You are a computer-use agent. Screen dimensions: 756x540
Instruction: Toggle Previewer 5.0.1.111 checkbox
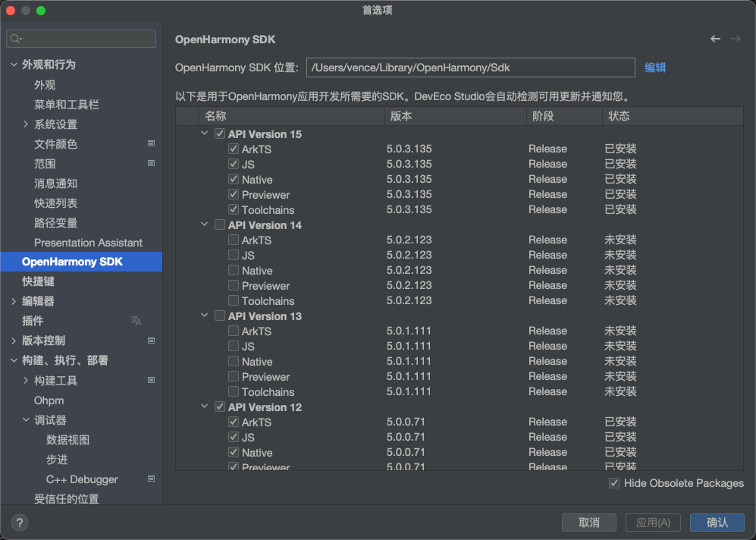point(234,376)
